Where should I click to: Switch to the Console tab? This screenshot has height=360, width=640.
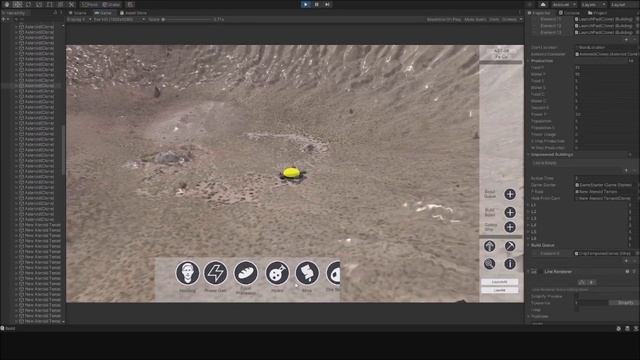(569, 13)
